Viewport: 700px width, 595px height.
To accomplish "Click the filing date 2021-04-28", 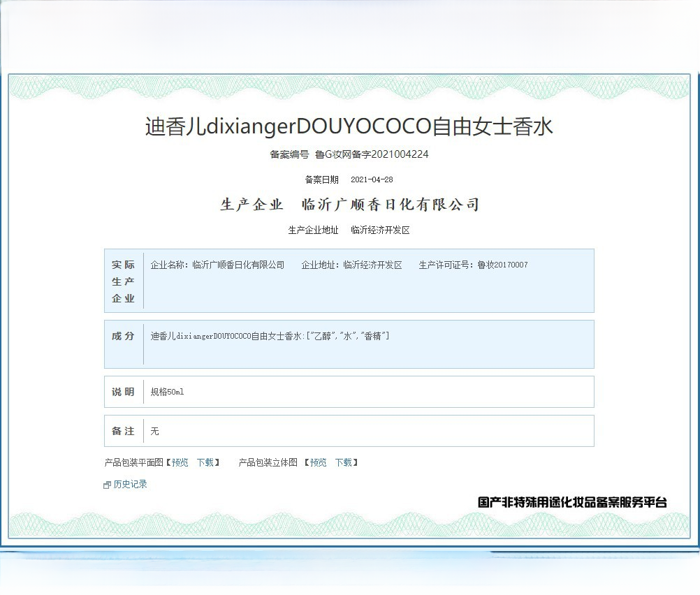I will point(372,179).
